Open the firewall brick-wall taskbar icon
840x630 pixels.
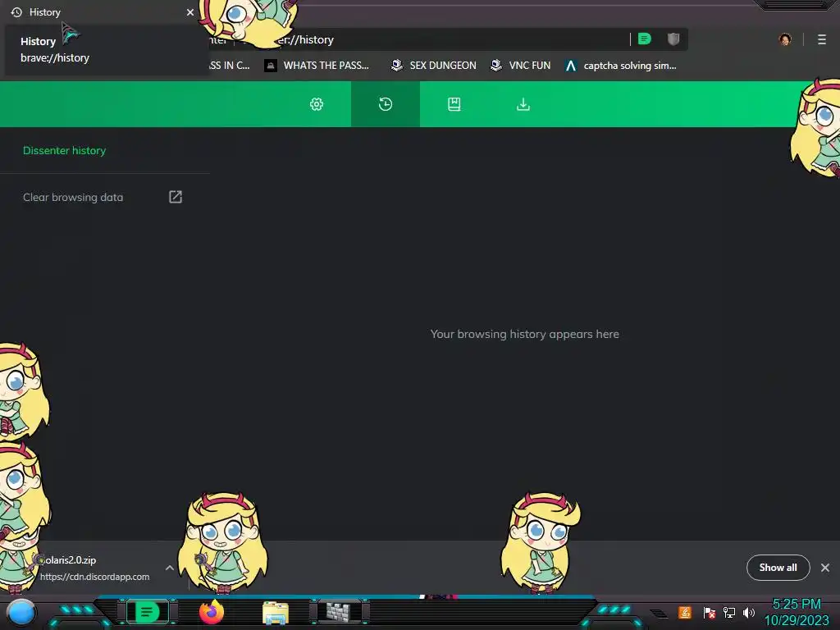click(x=339, y=612)
